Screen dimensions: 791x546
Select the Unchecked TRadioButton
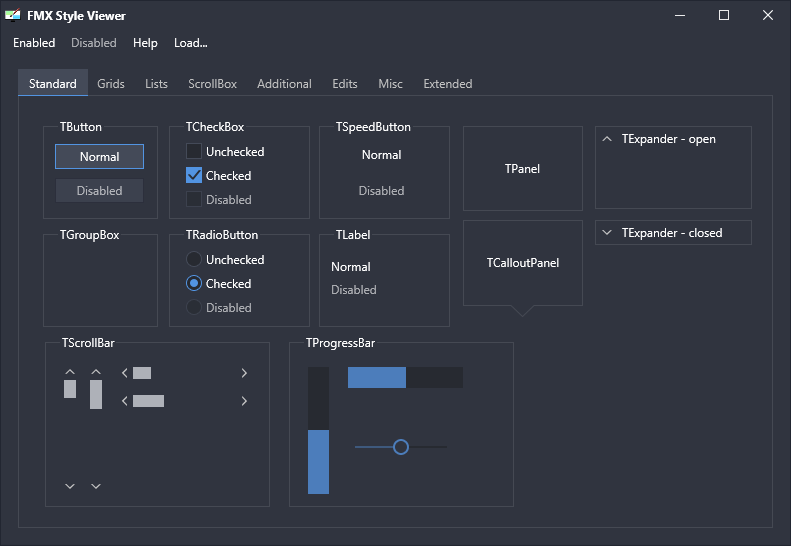pyautogui.click(x=194, y=259)
